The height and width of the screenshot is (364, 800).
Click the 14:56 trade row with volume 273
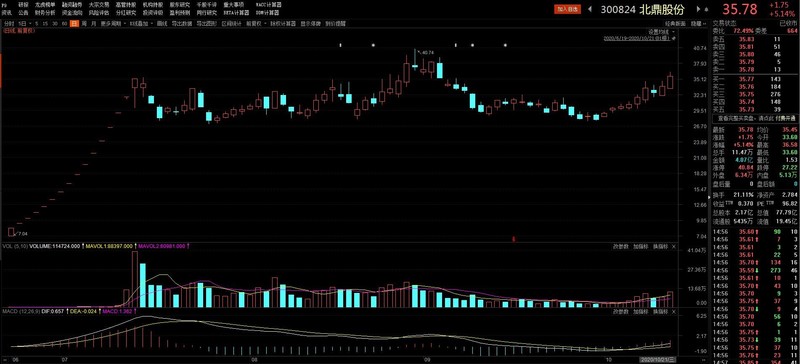point(755,270)
